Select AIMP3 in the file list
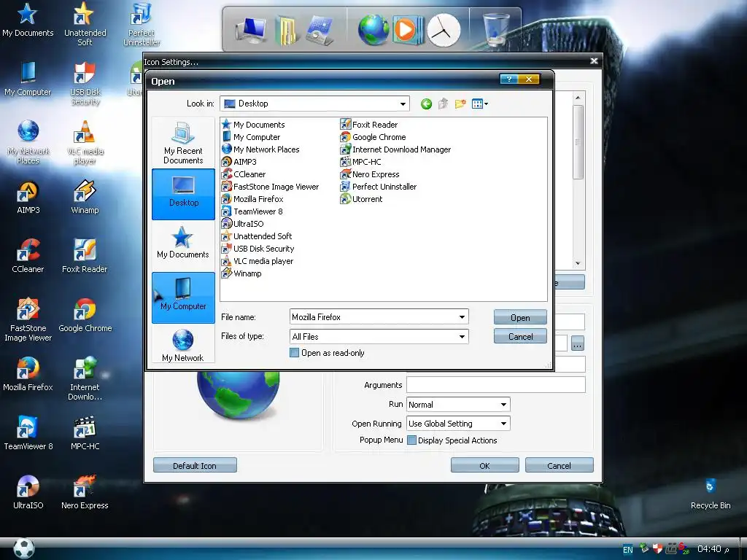 239,162
